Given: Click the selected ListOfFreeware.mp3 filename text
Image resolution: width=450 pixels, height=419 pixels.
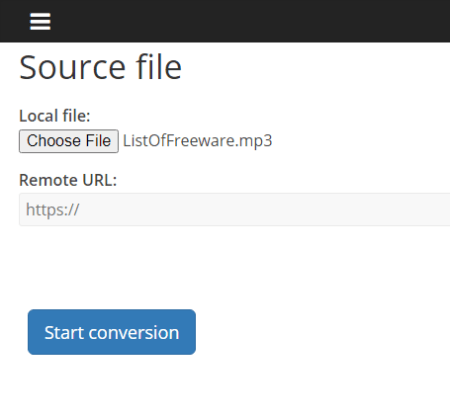Looking at the screenshot, I should [x=198, y=141].
